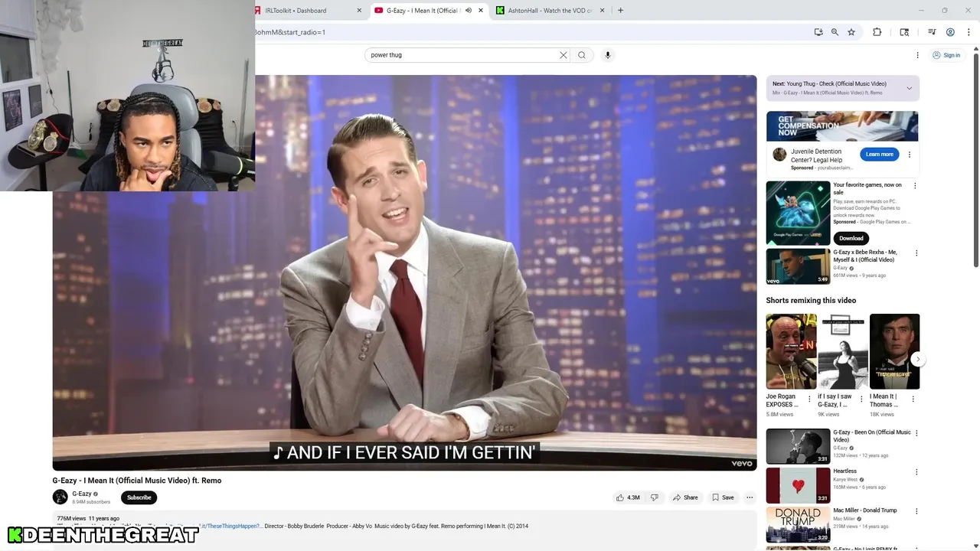Open the G-Eazy Been On thumbnail

[x=798, y=446]
